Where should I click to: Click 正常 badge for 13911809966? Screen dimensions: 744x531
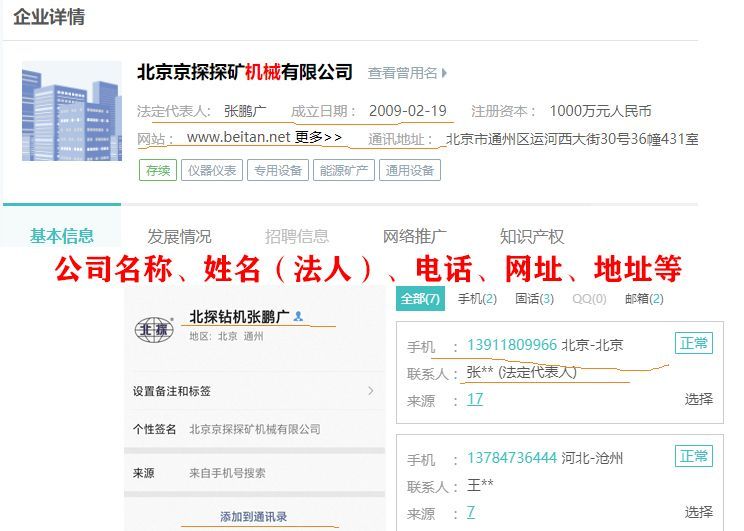point(694,343)
